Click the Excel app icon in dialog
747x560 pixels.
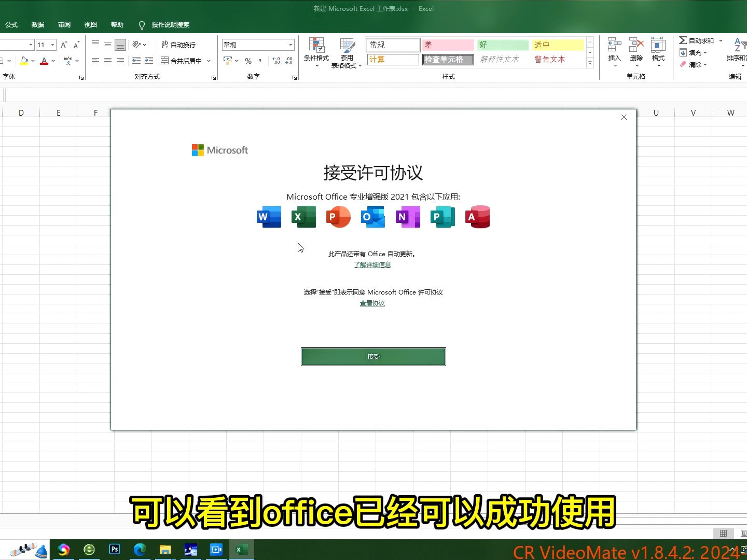click(x=303, y=217)
